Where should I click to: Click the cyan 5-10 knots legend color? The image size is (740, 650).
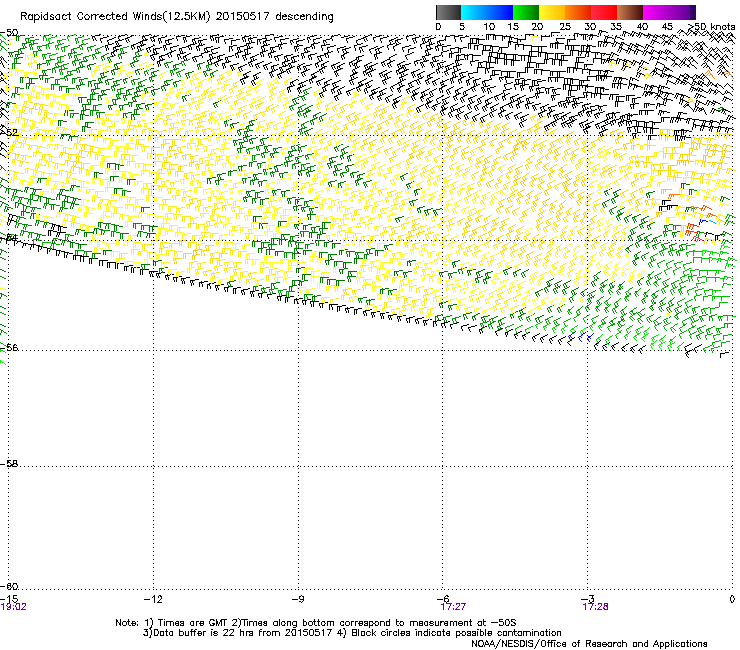tap(474, 12)
